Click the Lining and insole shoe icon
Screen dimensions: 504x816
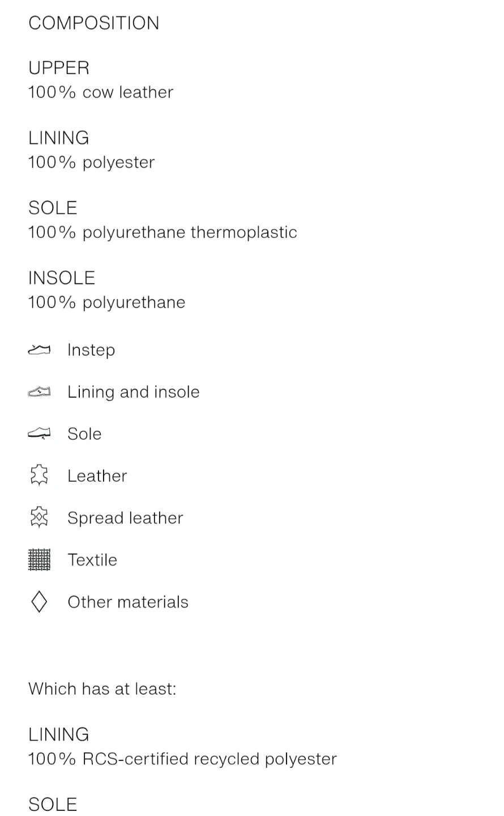tap(39, 392)
